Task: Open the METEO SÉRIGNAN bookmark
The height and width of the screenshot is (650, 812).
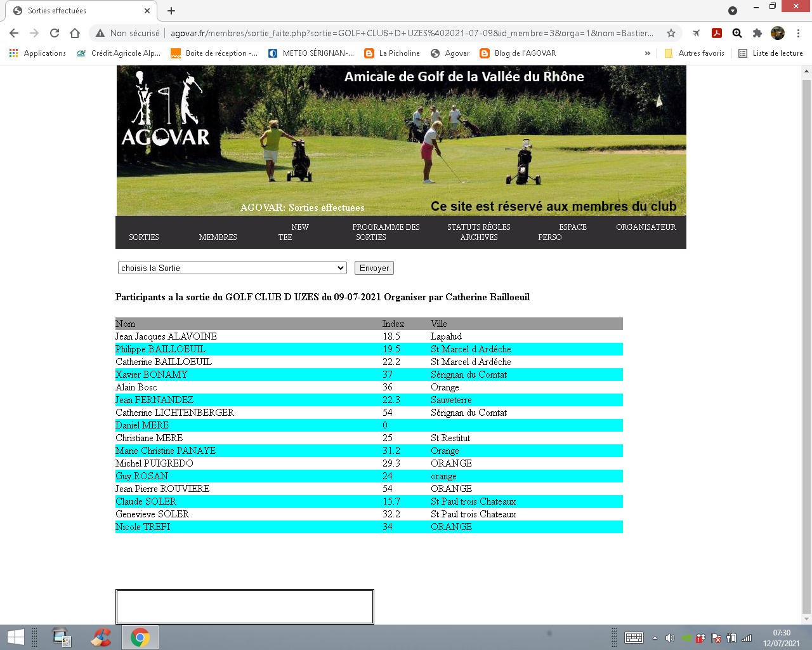Action: [x=311, y=53]
